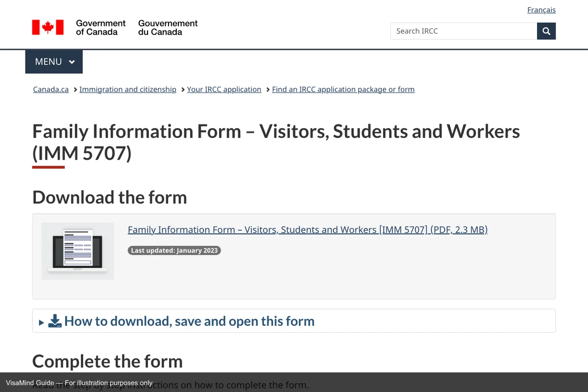Switch the page language to Français
This screenshot has width=588, height=392.
pos(541,10)
